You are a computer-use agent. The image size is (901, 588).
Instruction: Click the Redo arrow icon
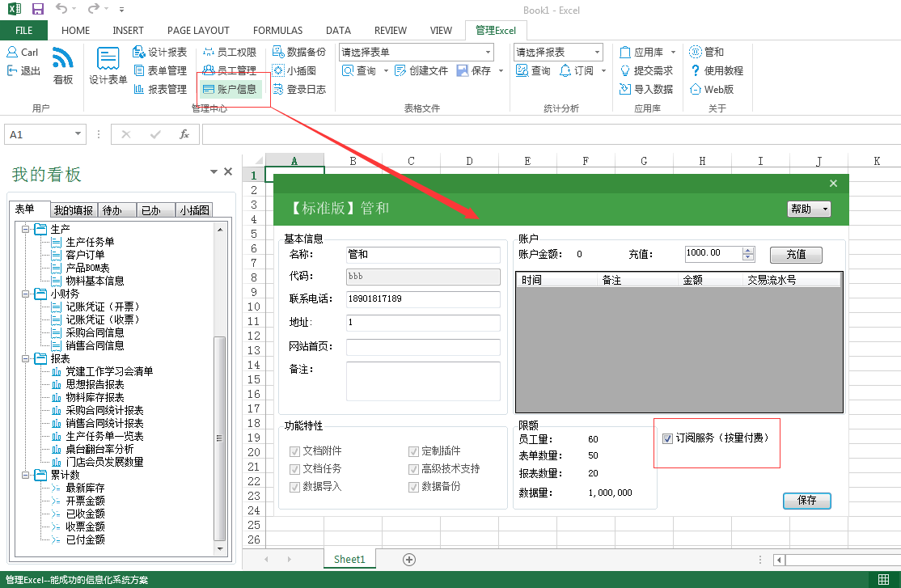coord(93,9)
